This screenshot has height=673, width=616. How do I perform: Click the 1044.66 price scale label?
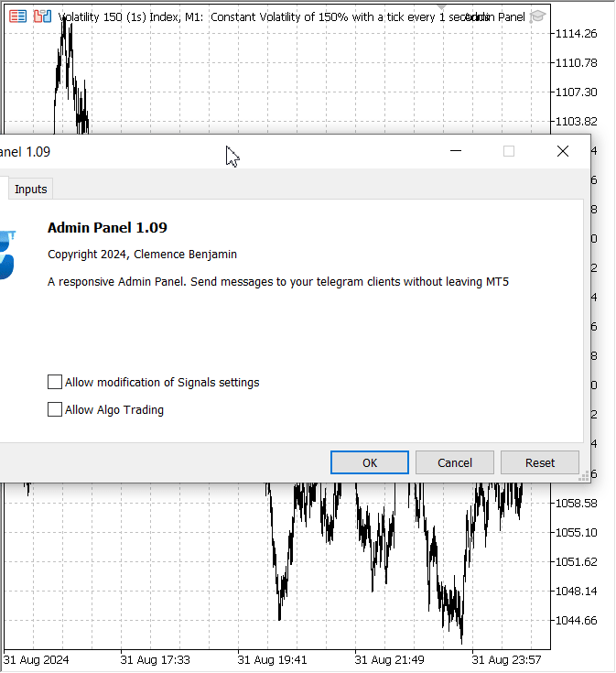tap(576, 620)
